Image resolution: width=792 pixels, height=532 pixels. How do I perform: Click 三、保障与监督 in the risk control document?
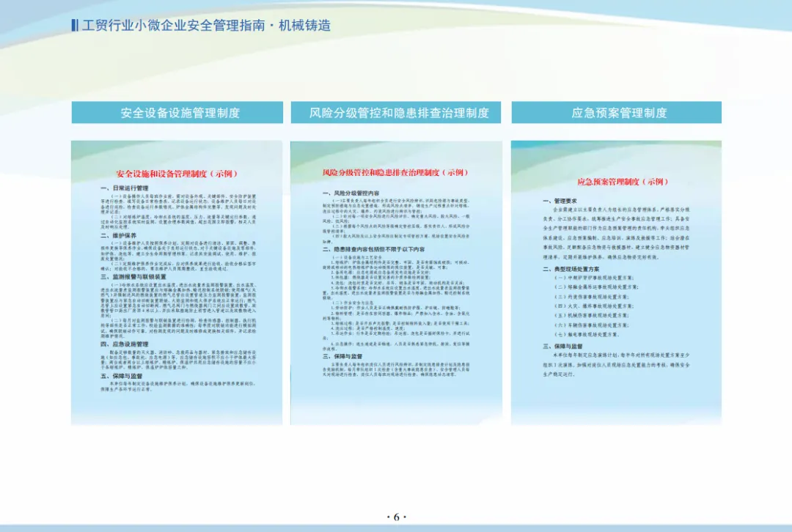(x=342, y=356)
